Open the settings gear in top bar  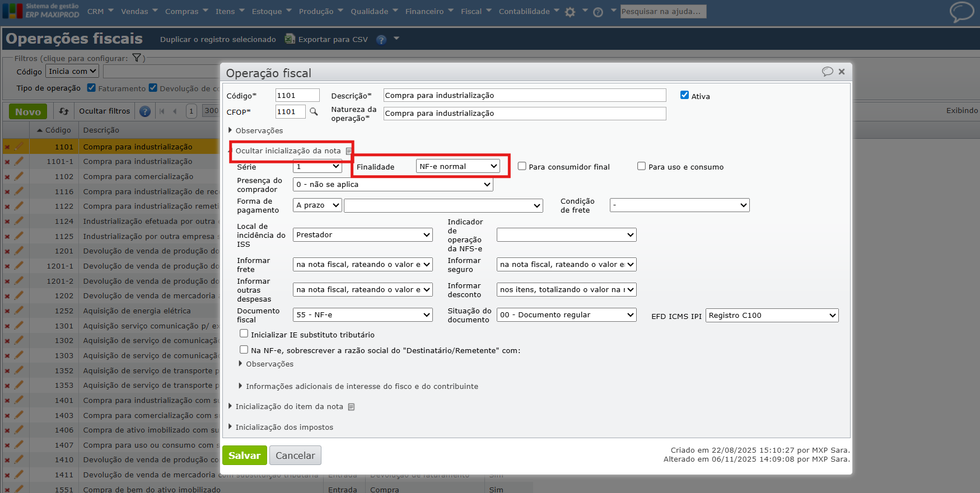tap(570, 12)
